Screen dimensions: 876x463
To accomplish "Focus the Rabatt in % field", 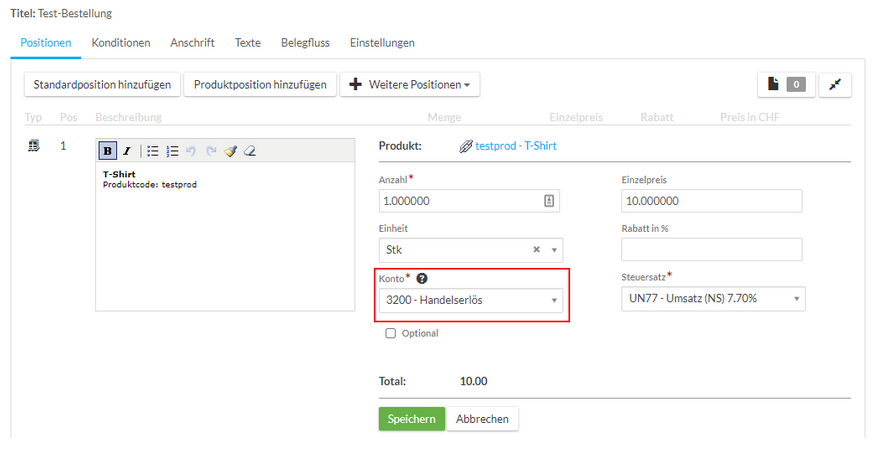I will click(x=712, y=250).
